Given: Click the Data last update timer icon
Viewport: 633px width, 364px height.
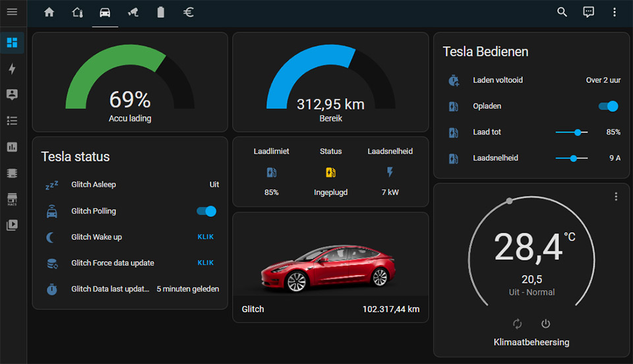Looking at the screenshot, I should pos(51,289).
